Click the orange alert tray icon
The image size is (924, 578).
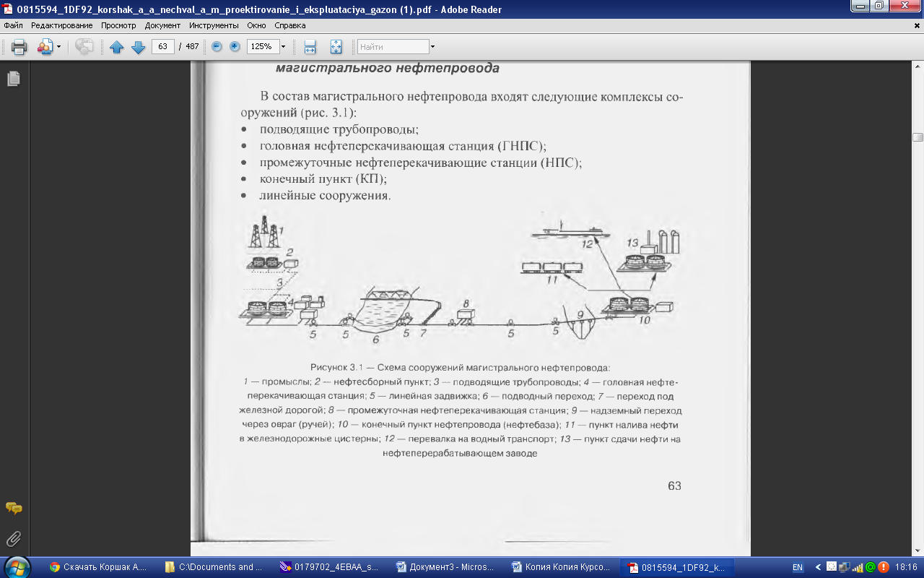[883, 567]
